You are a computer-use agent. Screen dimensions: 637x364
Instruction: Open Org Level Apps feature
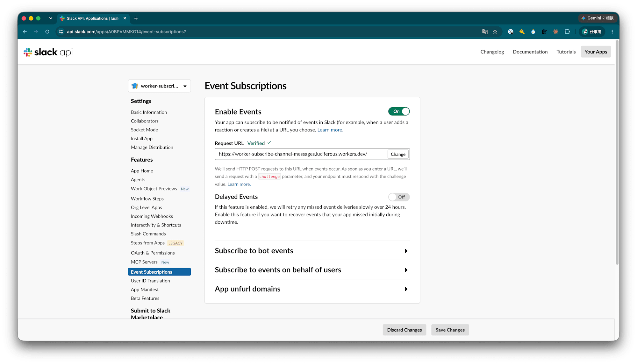tap(147, 207)
